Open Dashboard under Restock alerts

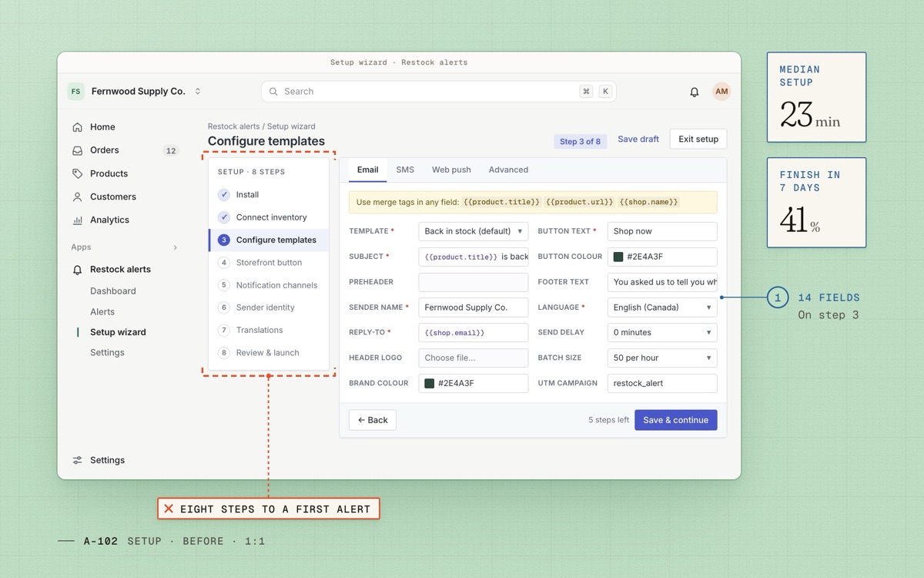tap(113, 291)
